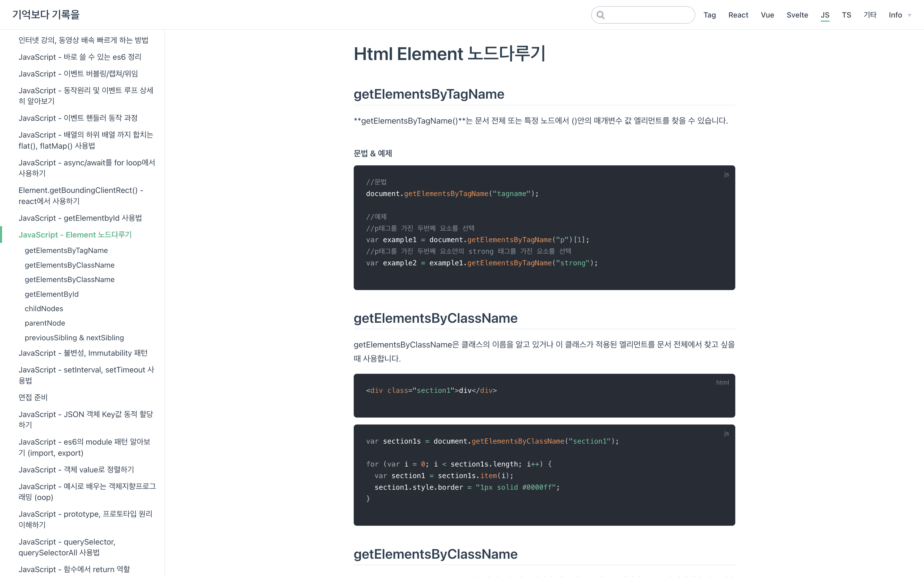924x577 pixels.
Task: Click the search magnifier icon
Action: (601, 15)
